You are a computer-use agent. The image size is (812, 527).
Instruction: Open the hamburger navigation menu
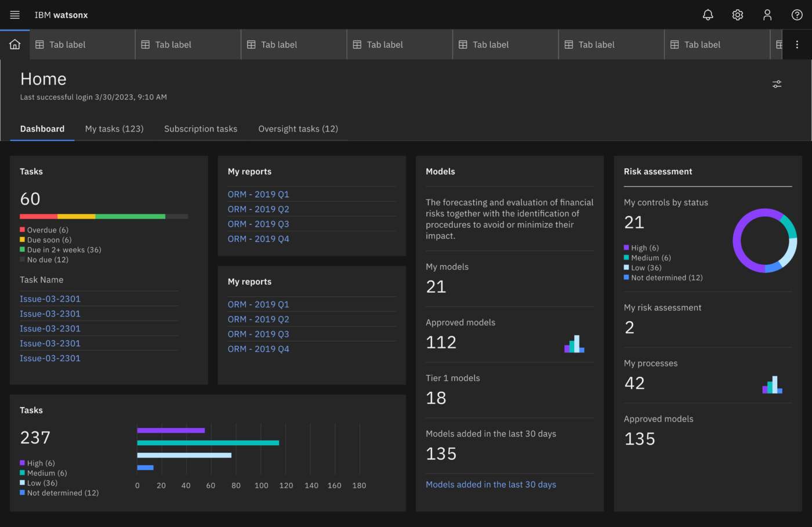pyautogui.click(x=15, y=15)
